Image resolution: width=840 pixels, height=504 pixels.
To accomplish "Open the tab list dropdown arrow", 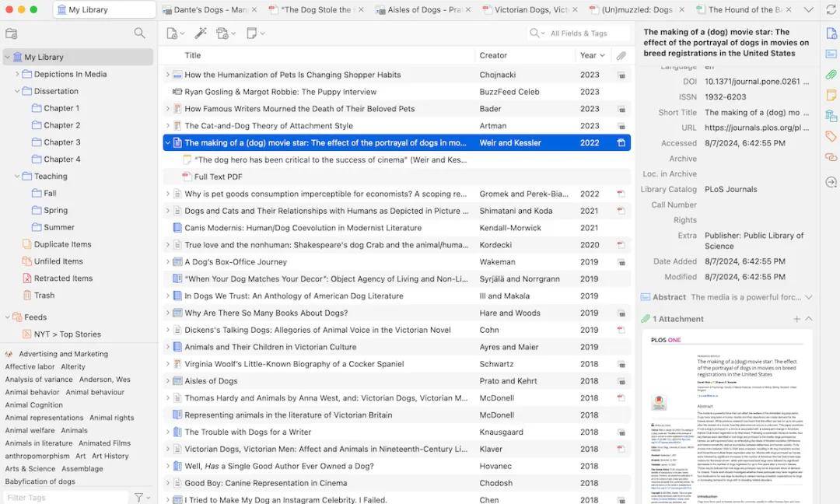I will coord(809,9).
